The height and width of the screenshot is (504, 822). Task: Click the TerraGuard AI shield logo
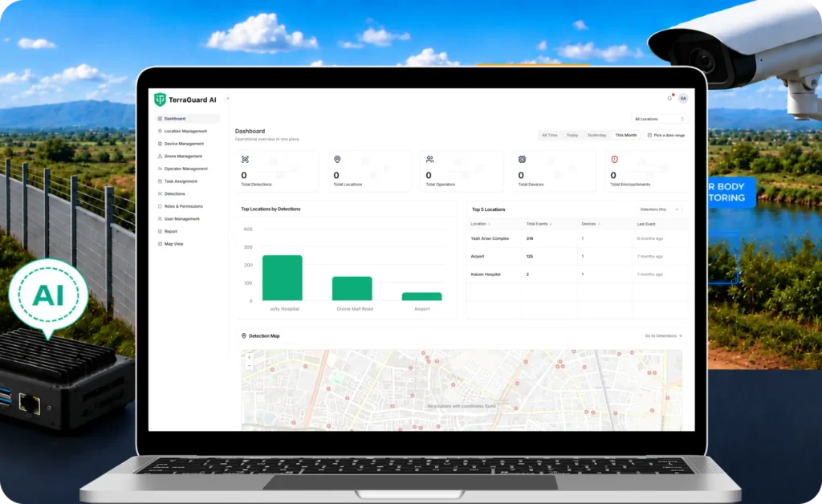160,99
